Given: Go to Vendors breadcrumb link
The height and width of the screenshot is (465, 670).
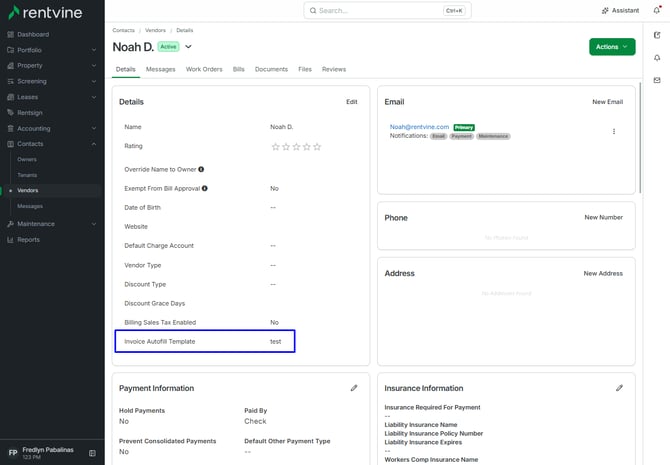Looking at the screenshot, I should pos(155,30).
